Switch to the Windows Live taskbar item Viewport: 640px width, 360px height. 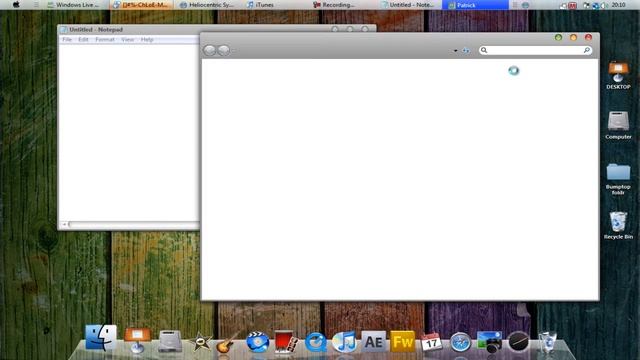[74, 5]
